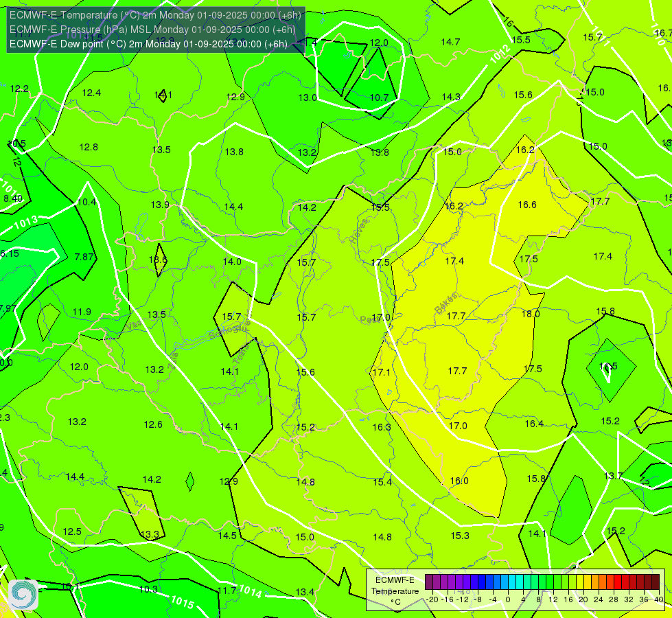Click the 13.0 value on map
Viewport: 672px width, 618px height.
click(308, 98)
